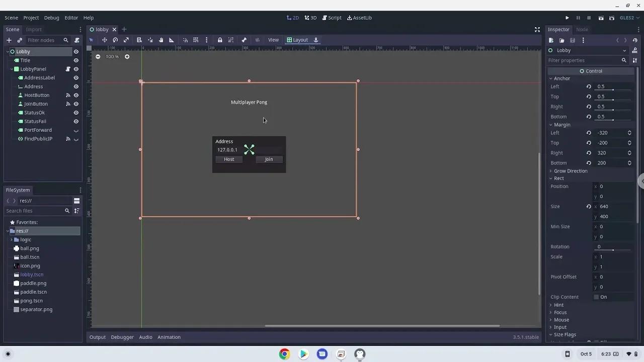Open snapping options via the vertical dots icon

pyautogui.click(x=206, y=40)
